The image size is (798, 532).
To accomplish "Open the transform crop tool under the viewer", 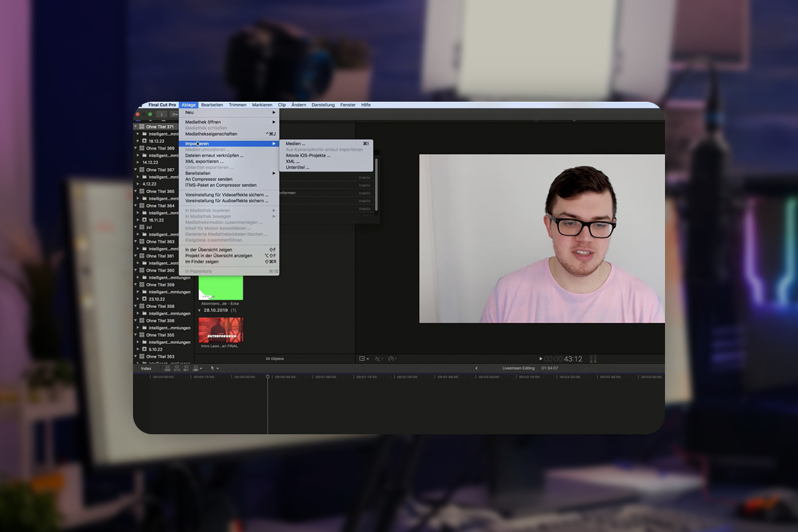I will [362, 358].
